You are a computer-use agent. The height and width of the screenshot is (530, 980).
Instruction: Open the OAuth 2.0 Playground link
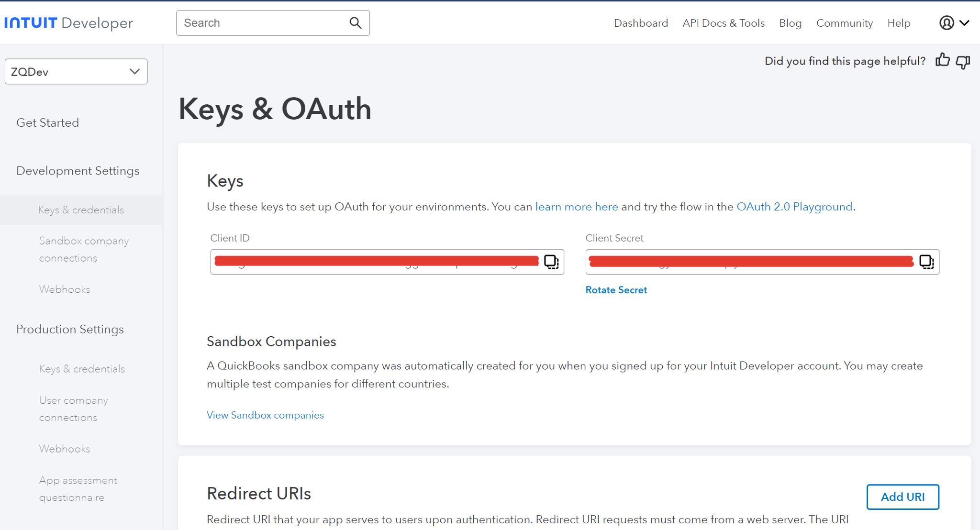tap(794, 207)
